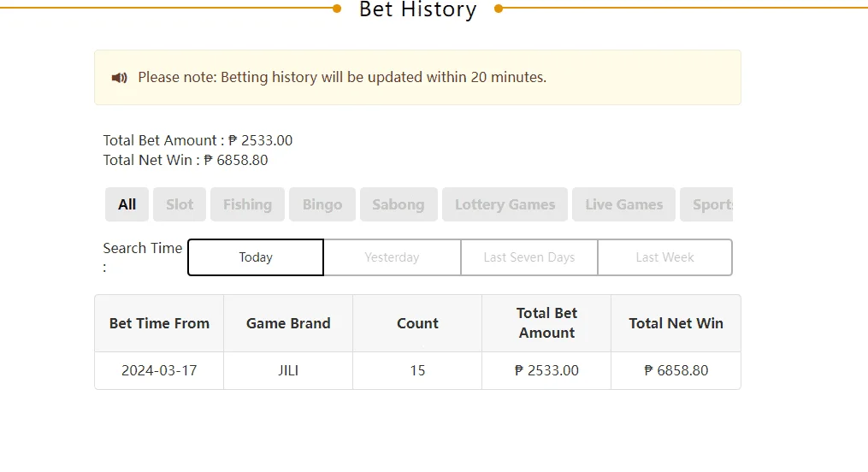
Task: Open the Lottery Games tab
Action: pos(505,204)
